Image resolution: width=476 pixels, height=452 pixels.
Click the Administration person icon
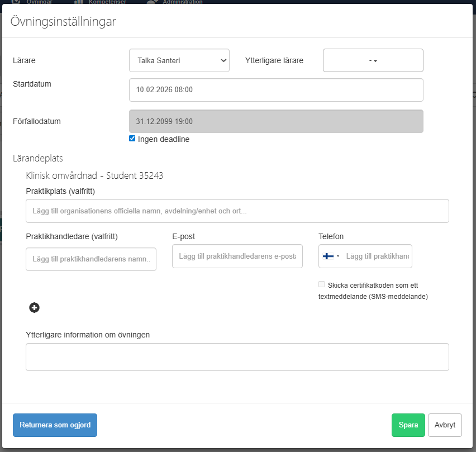pyautogui.click(x=150, y=2)
